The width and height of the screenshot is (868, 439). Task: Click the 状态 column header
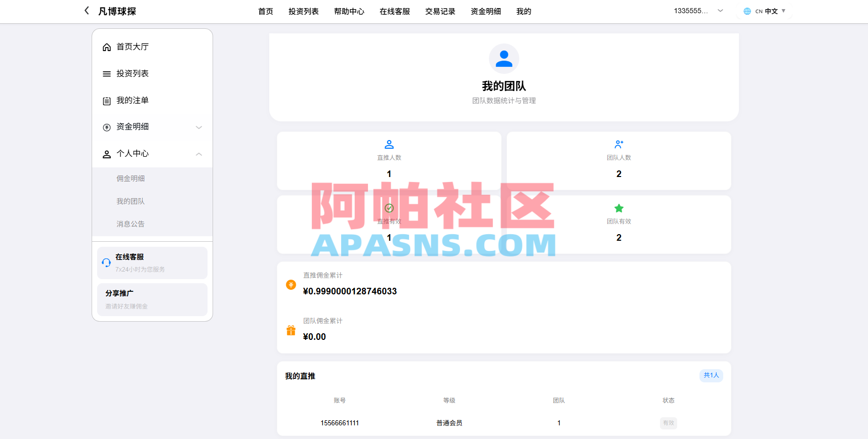click(669, 401)
